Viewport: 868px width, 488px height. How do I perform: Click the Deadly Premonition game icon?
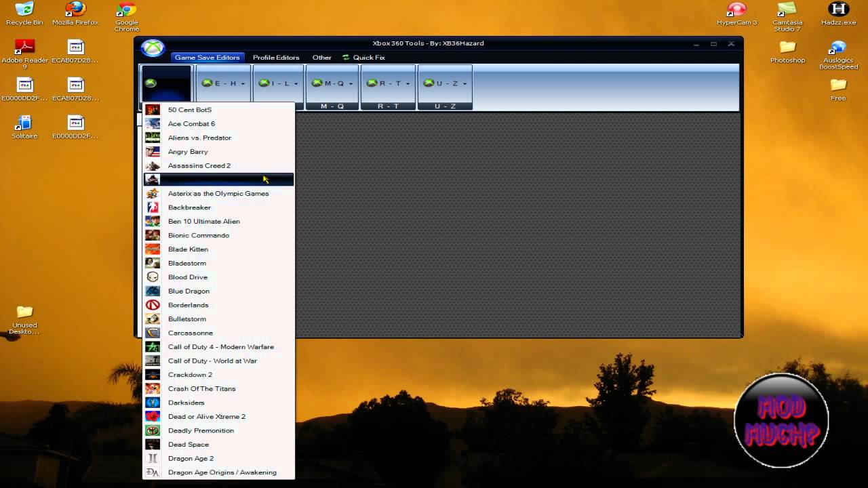pyautogui.click(x=153, y=430)
